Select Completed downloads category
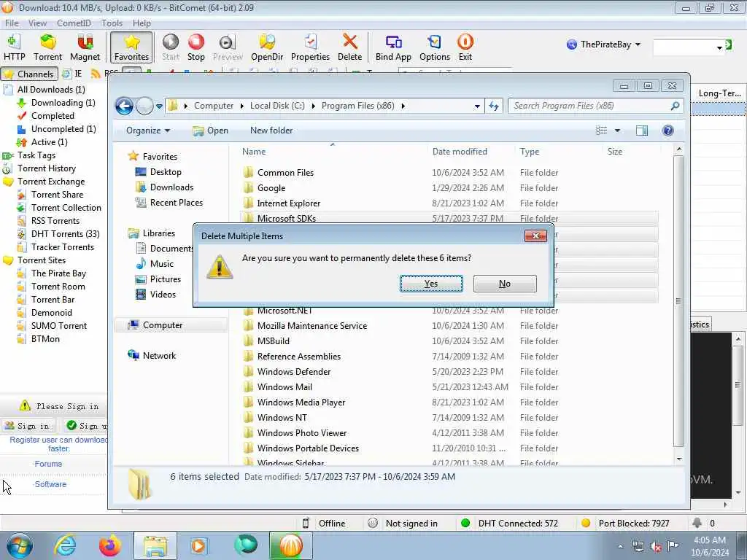Image resolution: width=747 pixels, height=560 pixels. pos(53,116)
